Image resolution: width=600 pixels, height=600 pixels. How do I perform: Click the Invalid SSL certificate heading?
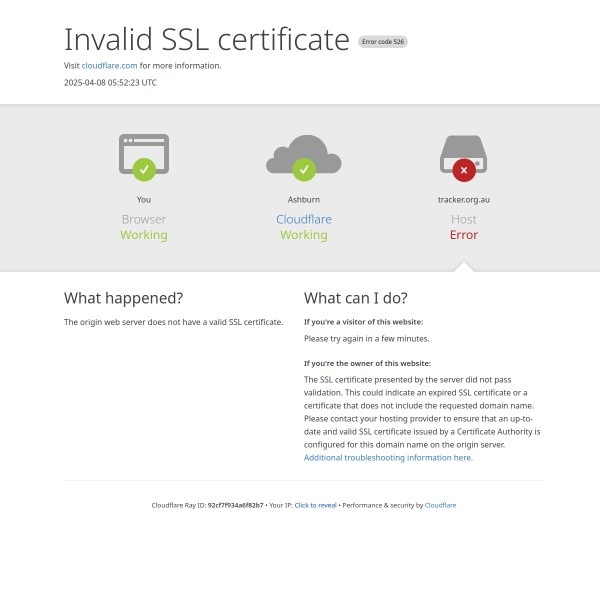click(x=207, y=40)
